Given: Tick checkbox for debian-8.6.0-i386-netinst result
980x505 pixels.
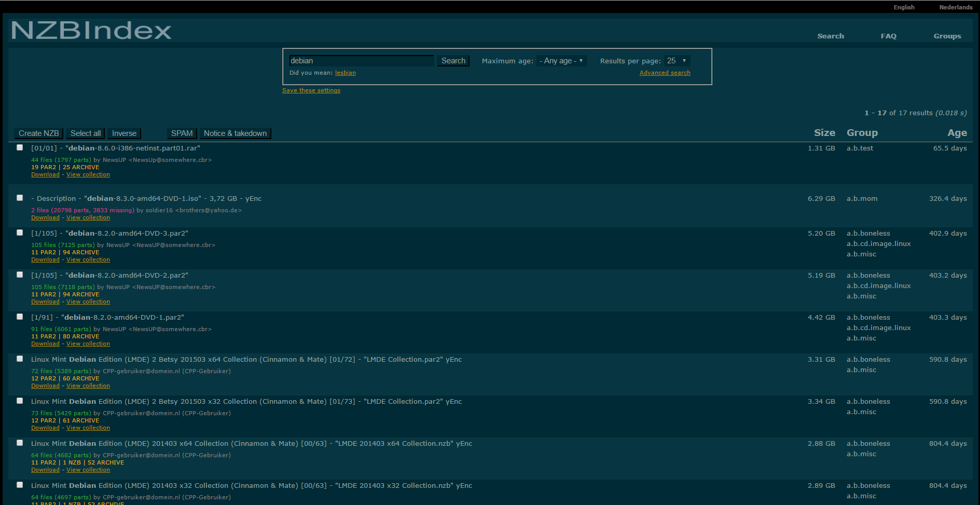Looking at the screenshot, I should [20, 147].
